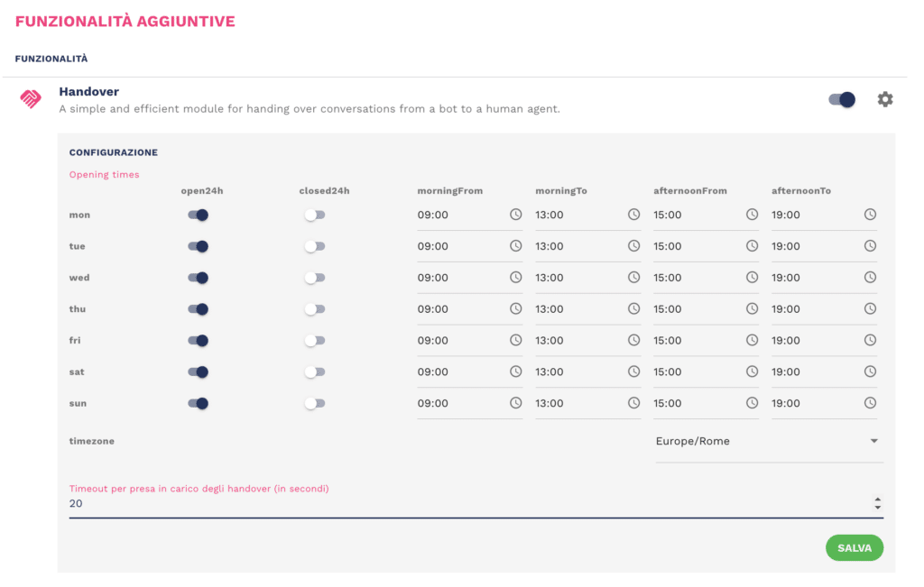Enable closed24h for sat

[315, 372]
